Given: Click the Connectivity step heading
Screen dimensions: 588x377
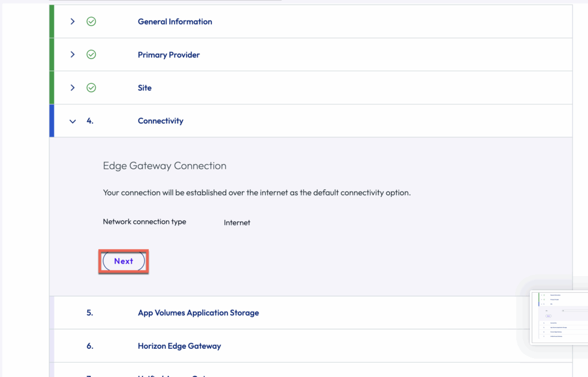Looking at the screenshot, I should coord(160,121).
